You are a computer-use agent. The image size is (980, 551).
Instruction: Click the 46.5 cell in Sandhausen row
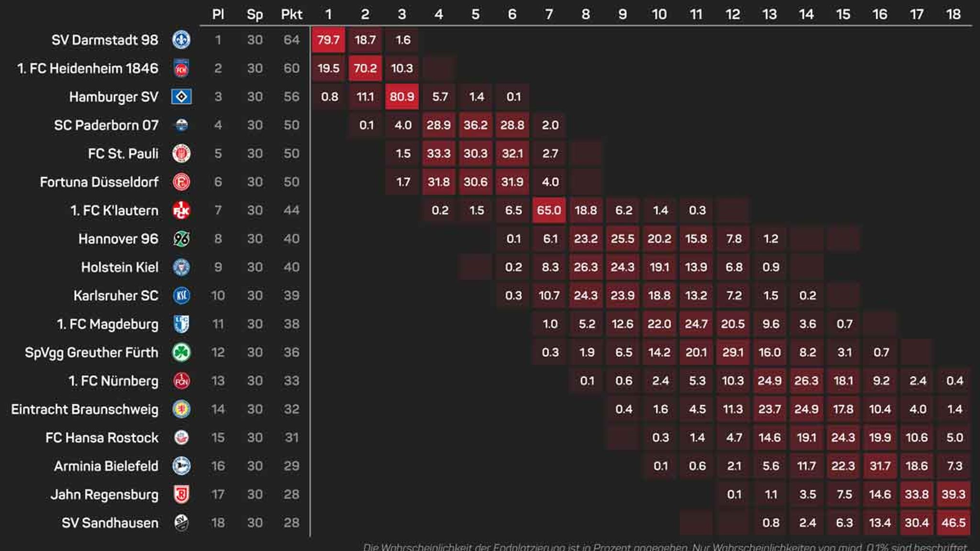[x=953, y=523]
